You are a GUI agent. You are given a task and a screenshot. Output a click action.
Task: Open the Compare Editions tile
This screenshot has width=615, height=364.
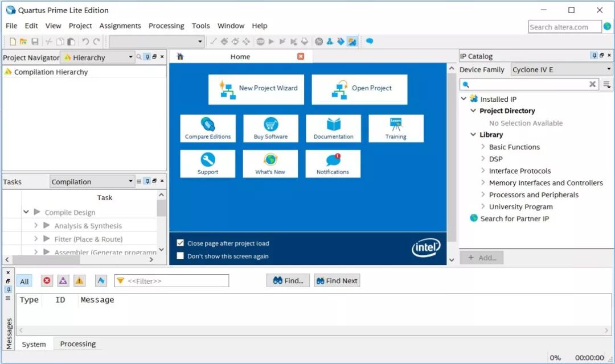point(208,129)
